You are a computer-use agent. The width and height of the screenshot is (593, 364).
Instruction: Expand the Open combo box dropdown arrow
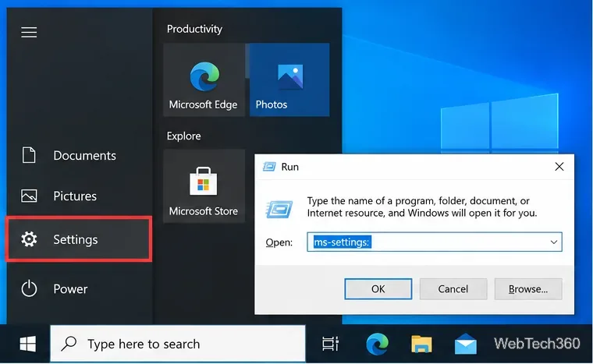click(554, 242)
